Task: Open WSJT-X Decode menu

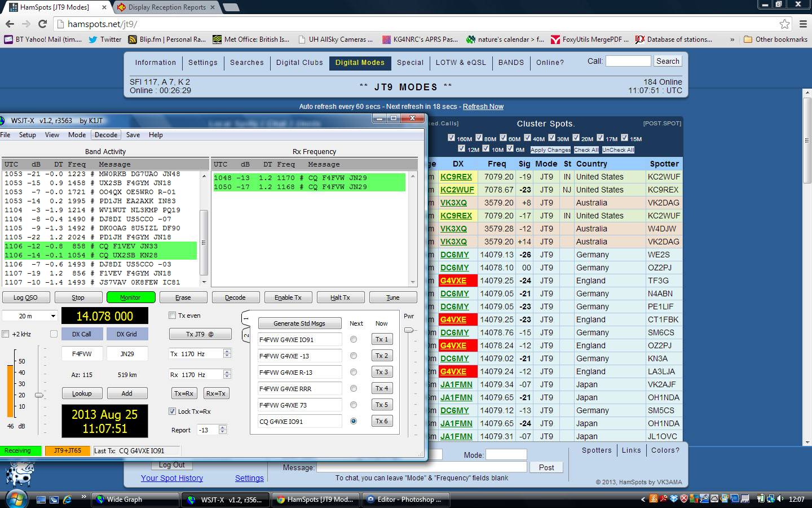Action: [x=106, y=135]
